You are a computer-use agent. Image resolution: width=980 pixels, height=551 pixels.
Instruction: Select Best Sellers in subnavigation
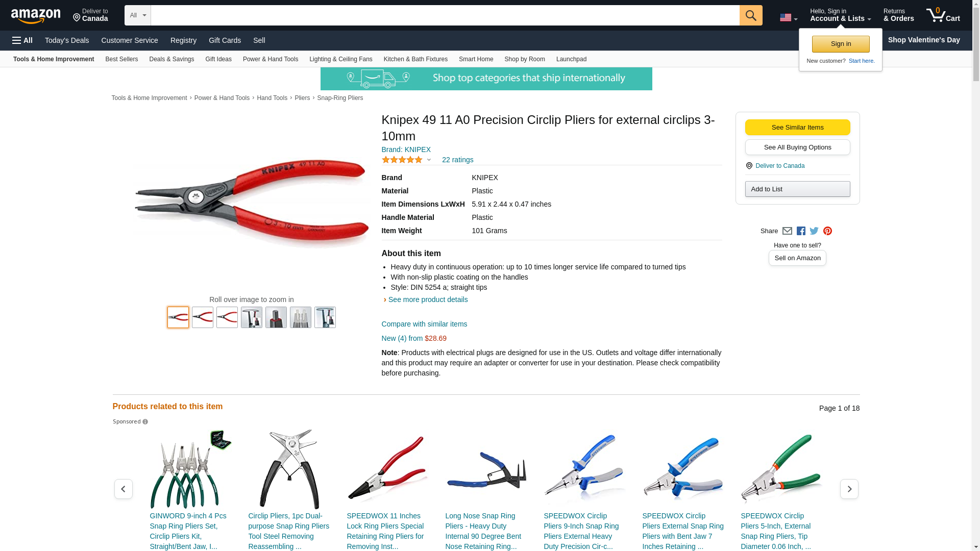(x=121, y=59)
